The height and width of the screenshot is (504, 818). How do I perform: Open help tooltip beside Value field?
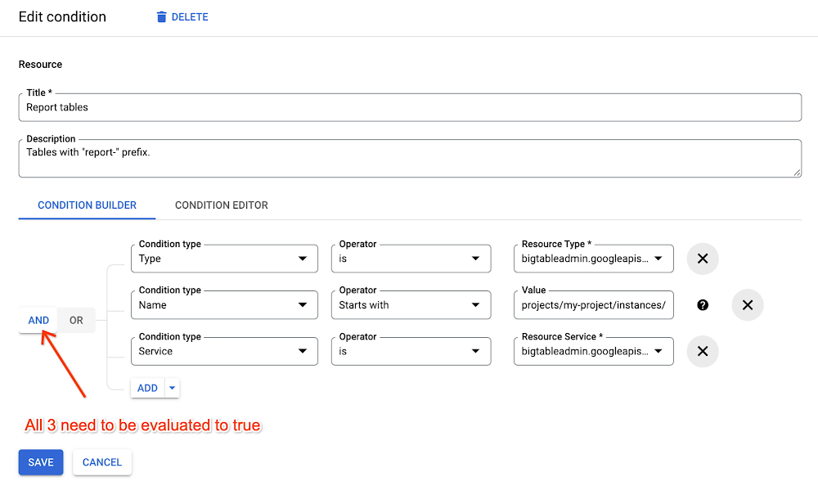703,305
